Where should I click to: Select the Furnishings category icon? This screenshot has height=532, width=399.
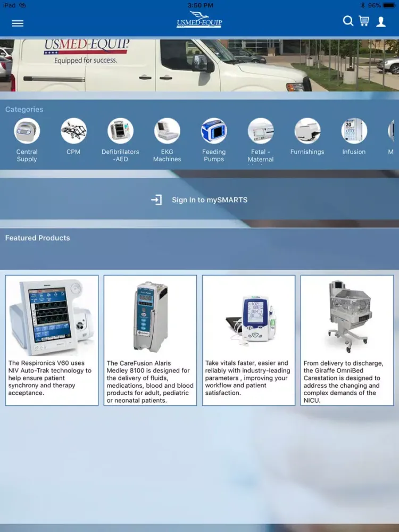[307, 131]
